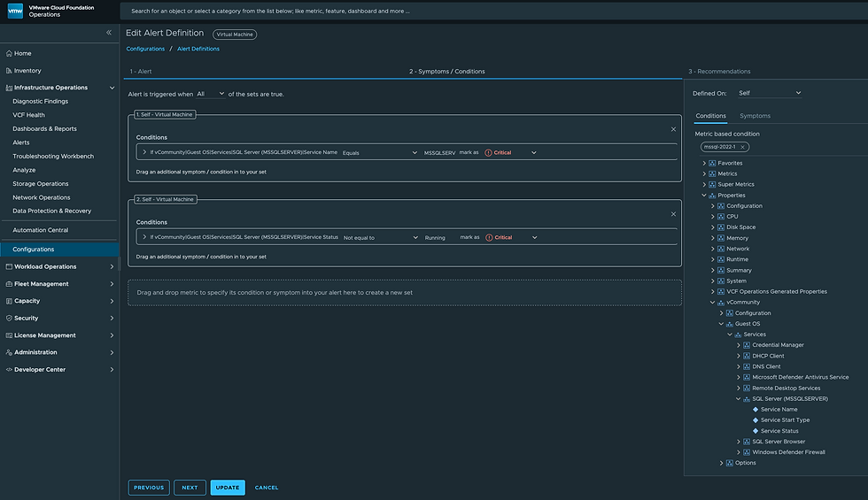Viewport: 868px width, 500px height.
Task: Expand Super Metrics tree node
Action: pos(704,184)
